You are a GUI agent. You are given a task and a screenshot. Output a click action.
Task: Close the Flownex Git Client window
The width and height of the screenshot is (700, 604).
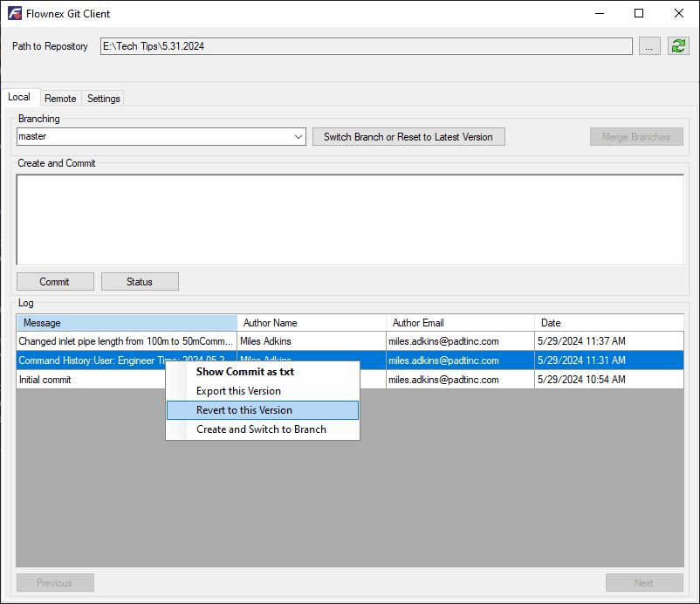(678, 13)
